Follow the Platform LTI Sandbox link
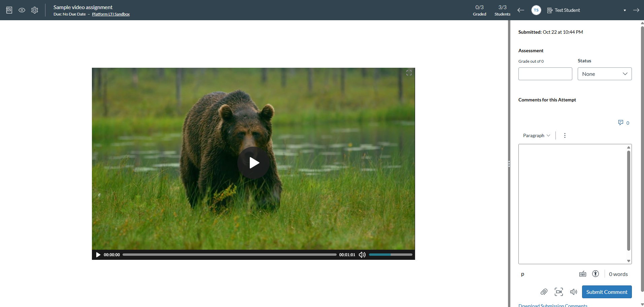This screenshot has width=644, height=307. click(x=111, y=14)
